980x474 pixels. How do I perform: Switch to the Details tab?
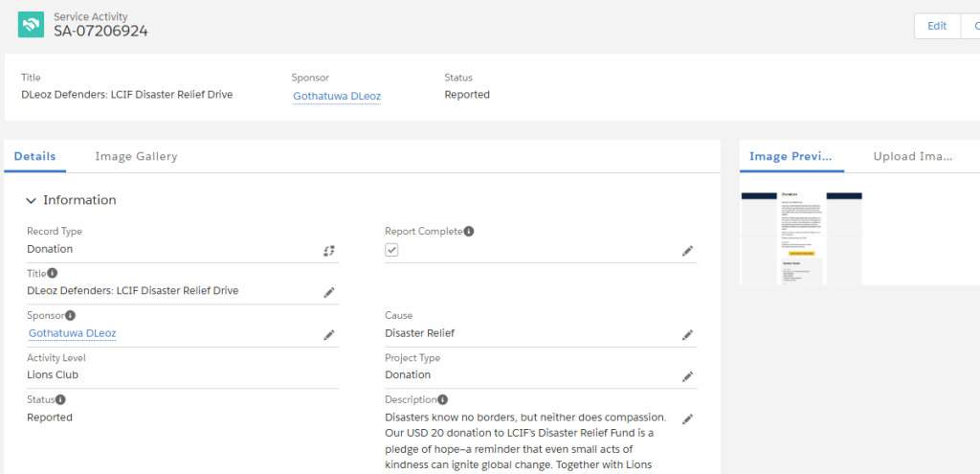(35, 156)
